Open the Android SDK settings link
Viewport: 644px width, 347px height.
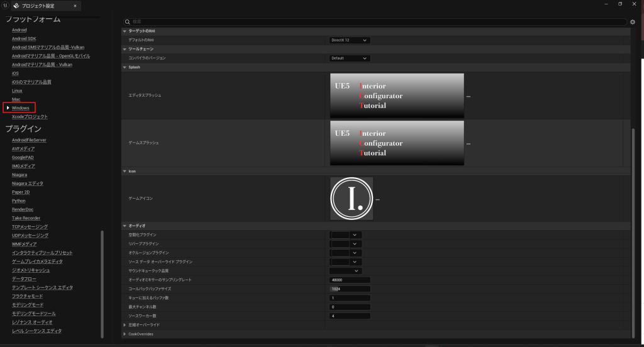pyautogui.click(x=24, y=38)
